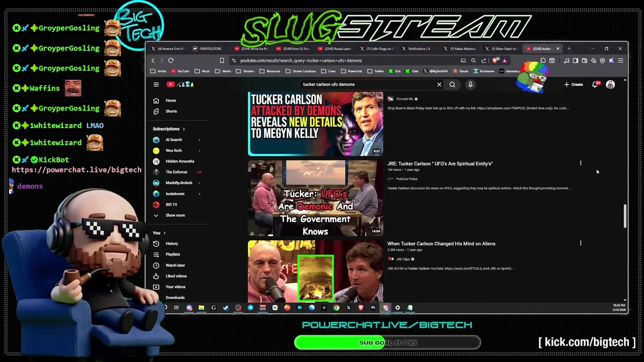Switch to America First tab
The width and height of the screenshot is (644, 362).
pyautogui.click(x=169, y=49)
